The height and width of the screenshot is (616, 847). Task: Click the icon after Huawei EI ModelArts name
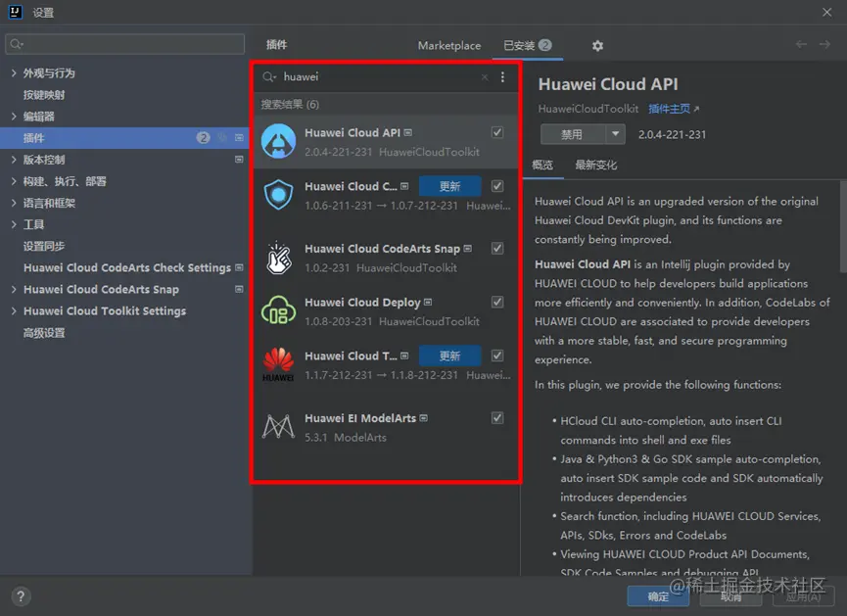click(x=423, y=418)
